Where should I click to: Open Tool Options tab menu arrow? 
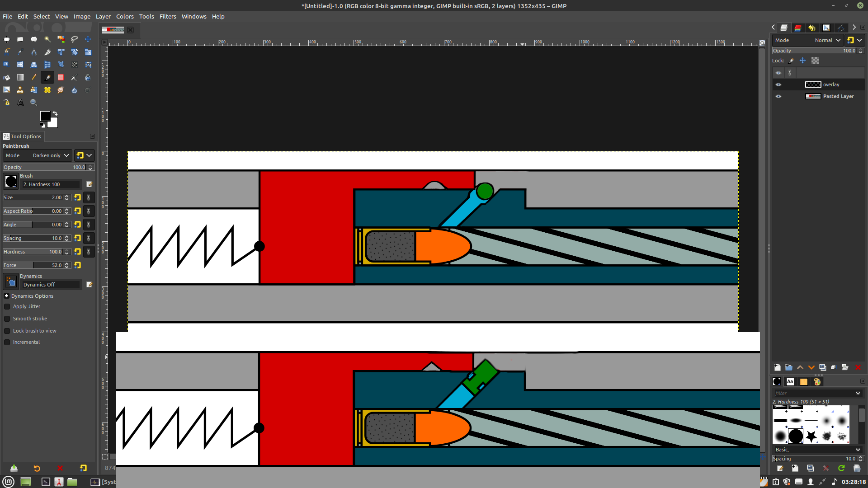[x=92, y=136]
